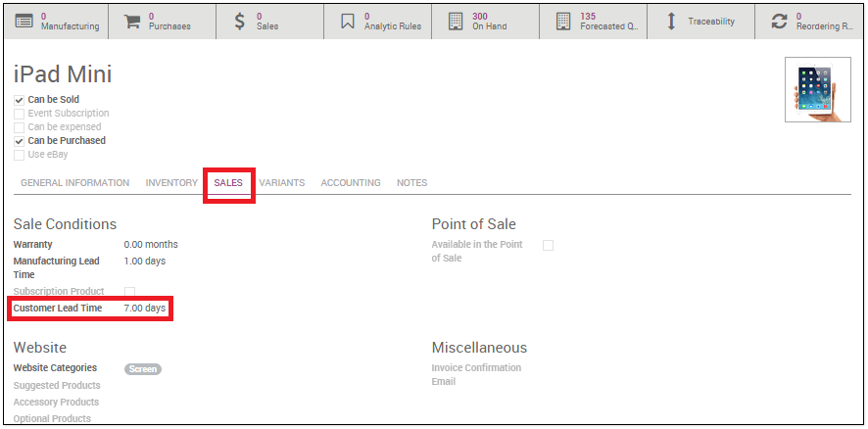Toggle the Event Subscription checkbox

(x=19, y=114)
